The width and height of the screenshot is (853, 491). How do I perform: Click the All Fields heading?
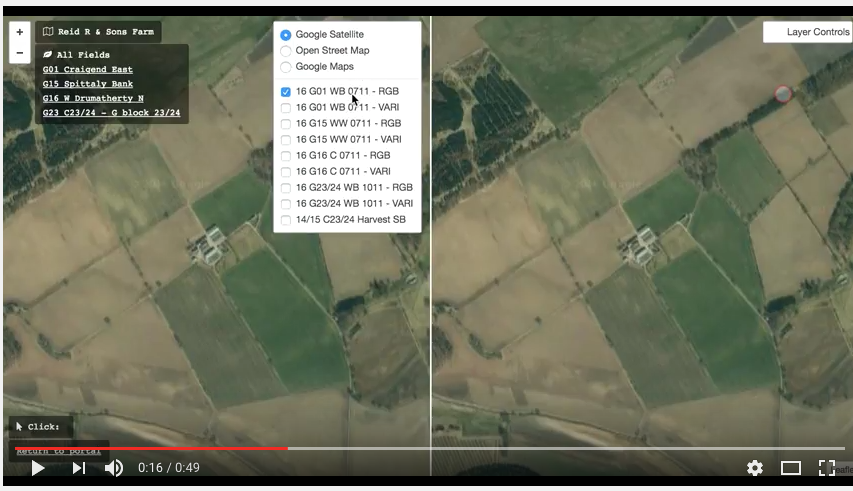(83, 54)
